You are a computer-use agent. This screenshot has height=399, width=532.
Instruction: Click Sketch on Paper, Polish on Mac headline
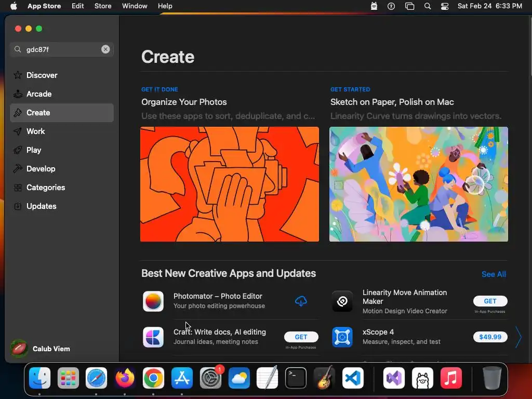(392, 102)
